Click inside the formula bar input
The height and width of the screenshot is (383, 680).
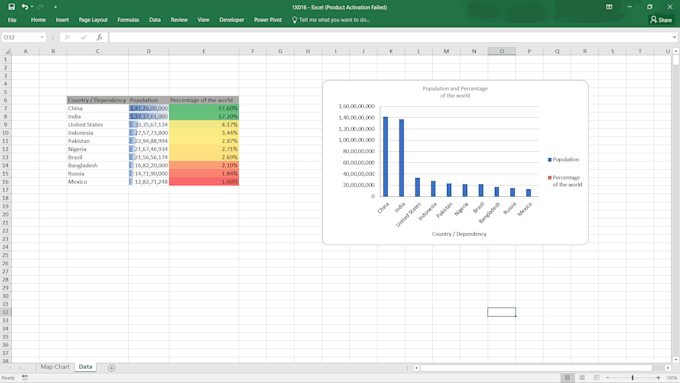coord(389,37)
